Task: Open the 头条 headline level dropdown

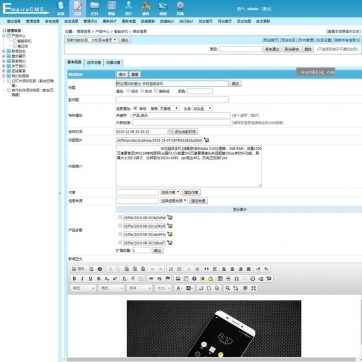Action: [202, 108]
